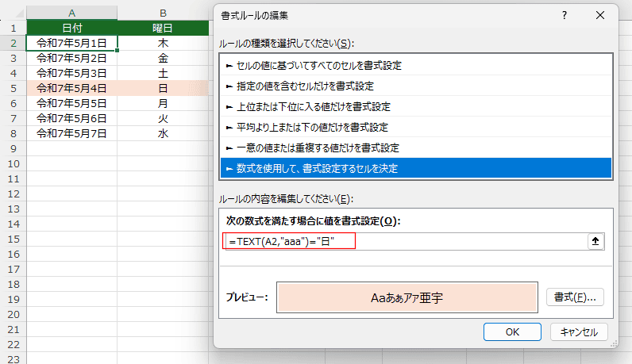632x364 pixels.
Task: Choose rule type 上位または下位に入る値だけを書式設定
Action: point(416,106)
